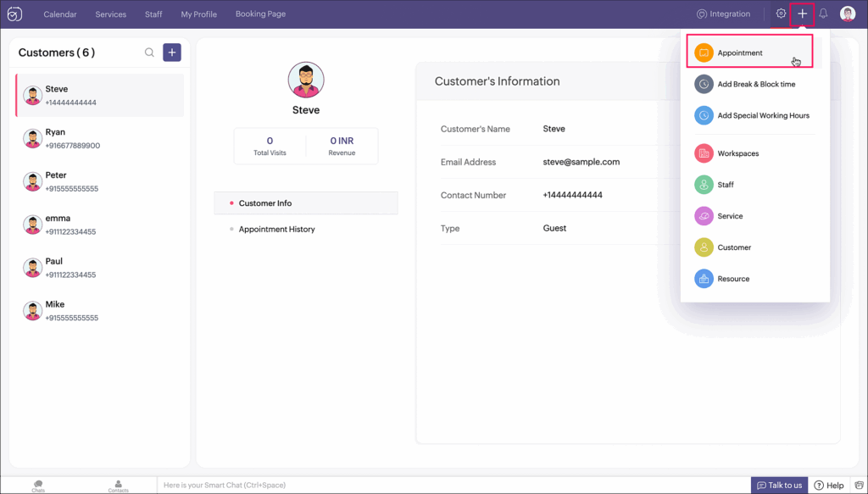Open the Chats icon in bottom bar
This screenshot has width=868, height=494.
(x=38, y=486)
